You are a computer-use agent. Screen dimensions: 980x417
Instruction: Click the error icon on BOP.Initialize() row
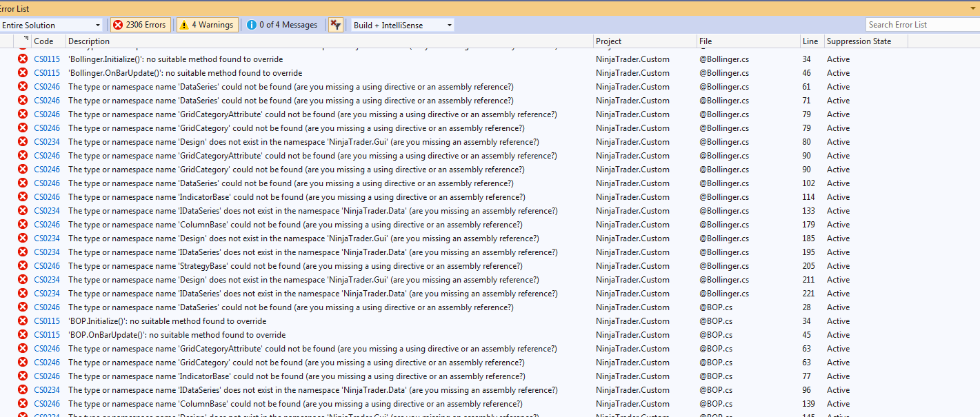click(x=23, y=321)
